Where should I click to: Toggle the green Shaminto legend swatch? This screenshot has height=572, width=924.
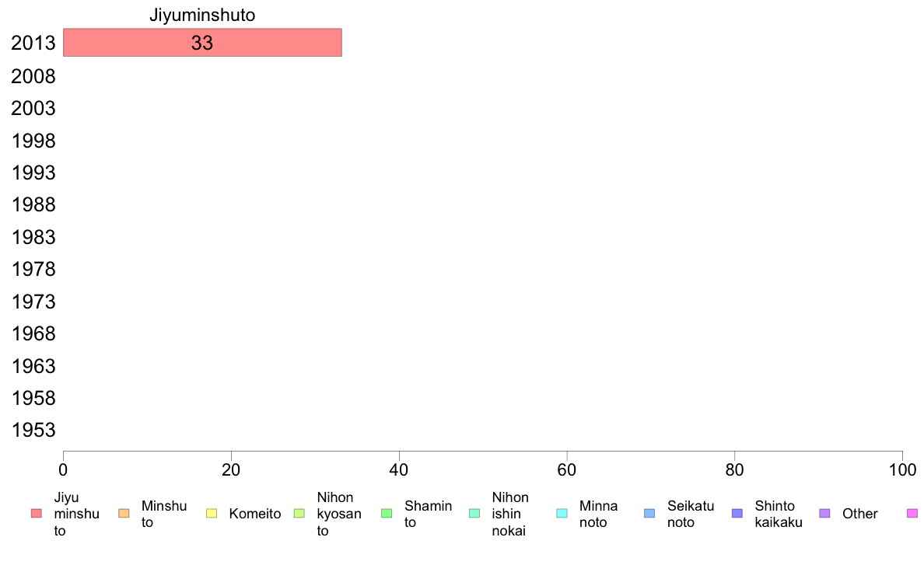click(x=387, y=513)
